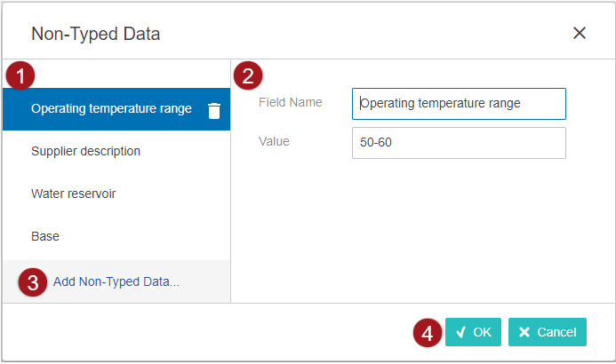Select the Base entry in the list

click(116, 236)
